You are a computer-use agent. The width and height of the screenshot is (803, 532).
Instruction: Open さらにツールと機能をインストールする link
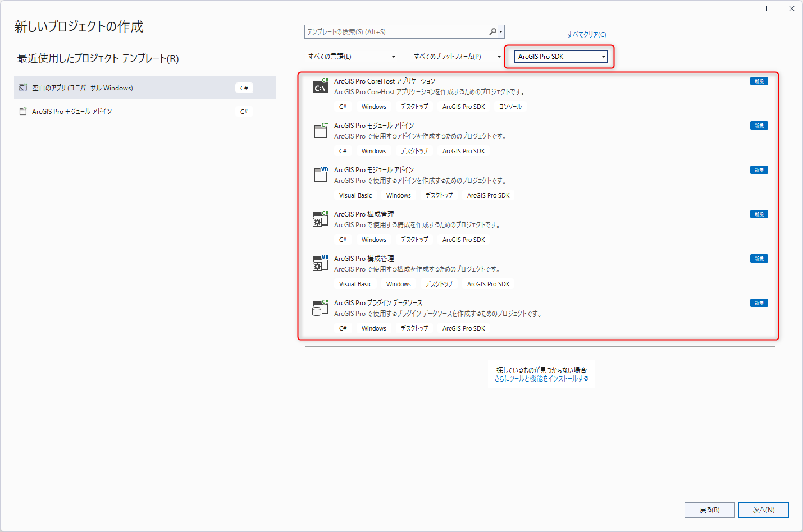[542, 379]
